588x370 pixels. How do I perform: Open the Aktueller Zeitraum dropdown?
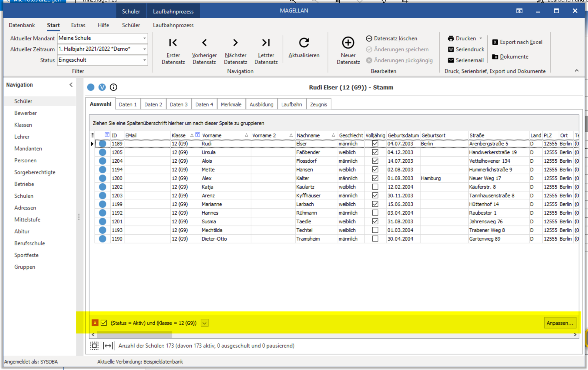click(144, 49)
